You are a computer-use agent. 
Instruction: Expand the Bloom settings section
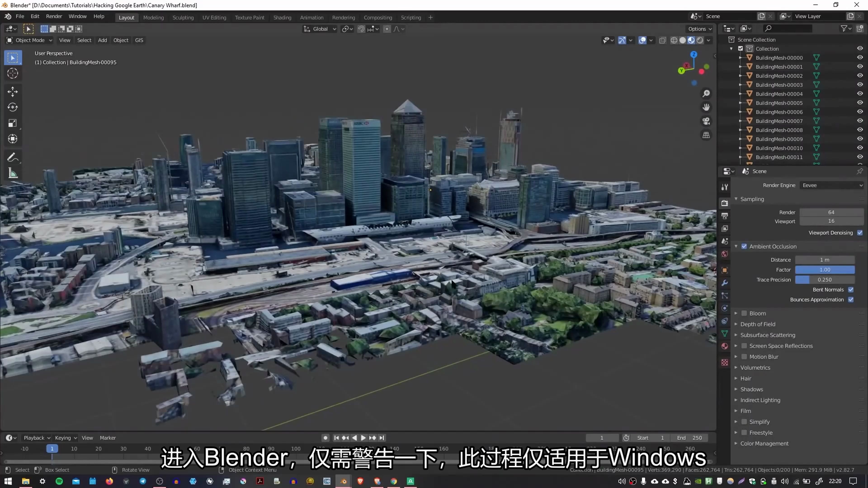tap(737, 313)
